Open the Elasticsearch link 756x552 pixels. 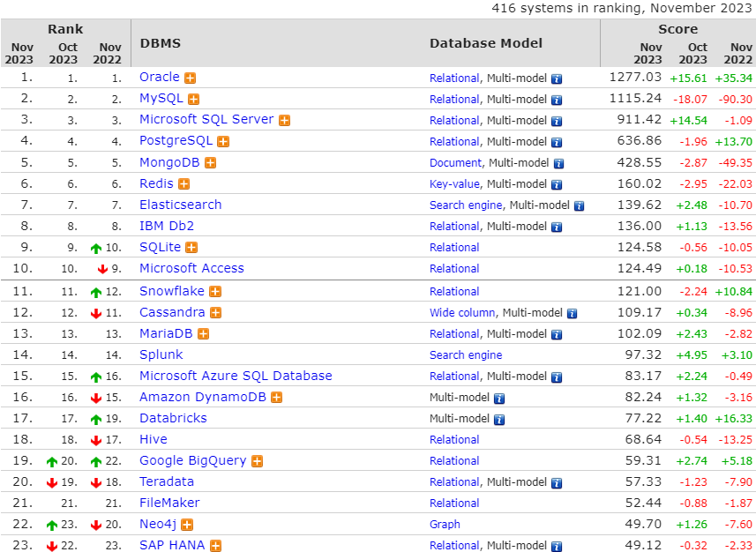[x=180, y=205]
